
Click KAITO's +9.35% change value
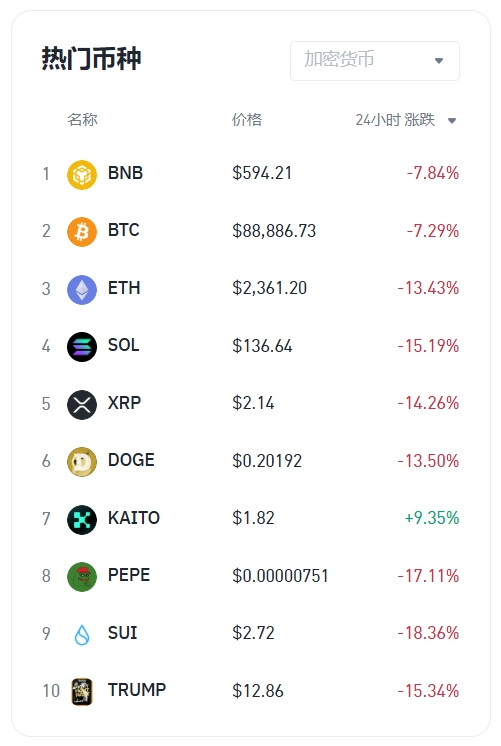click(x=432, y=518)
